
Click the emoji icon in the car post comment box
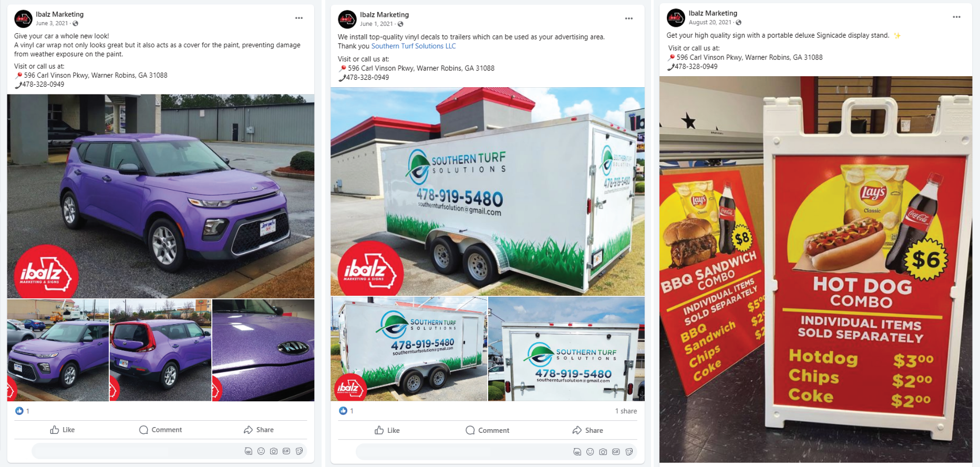point(261,451)
